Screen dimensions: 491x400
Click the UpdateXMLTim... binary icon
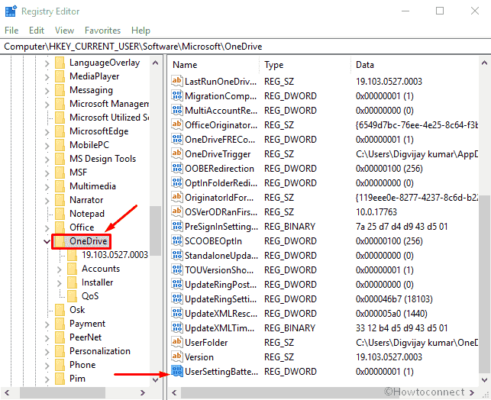pos(177,328)
